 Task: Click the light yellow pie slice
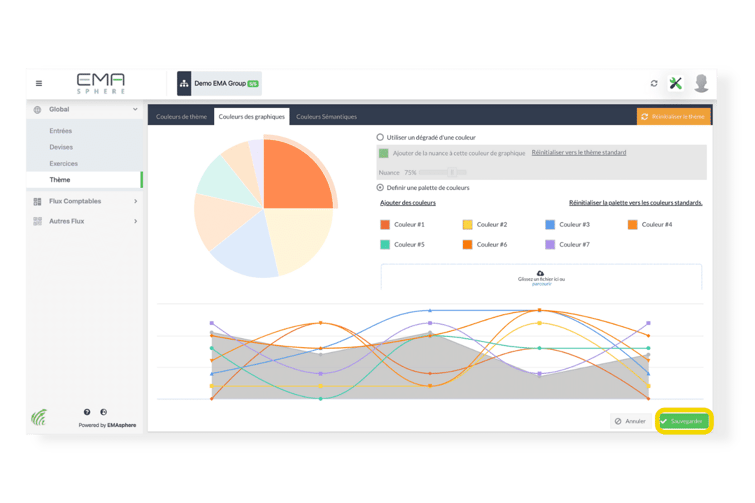[x=301, y=238]
